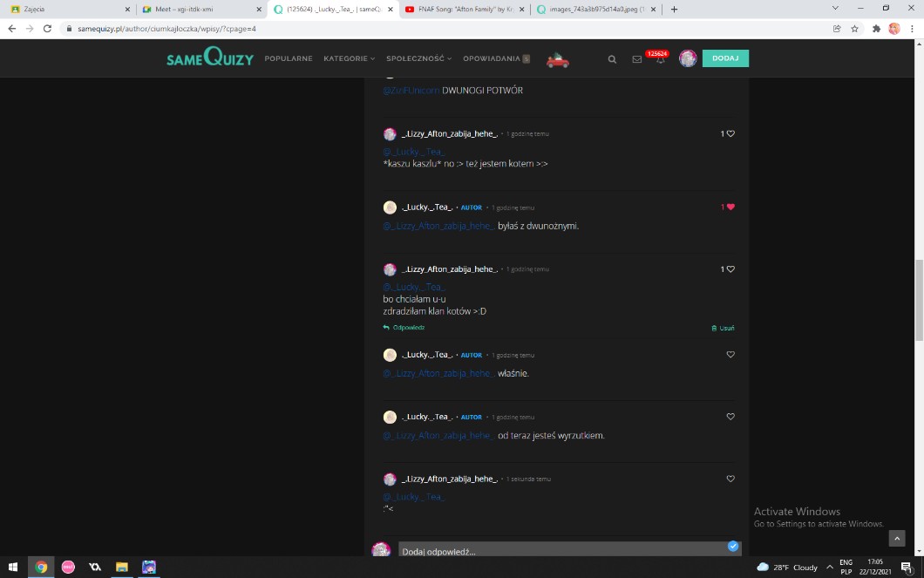
Task: Click the red car with Christmas tree icon
Action: tap(557, 59)
